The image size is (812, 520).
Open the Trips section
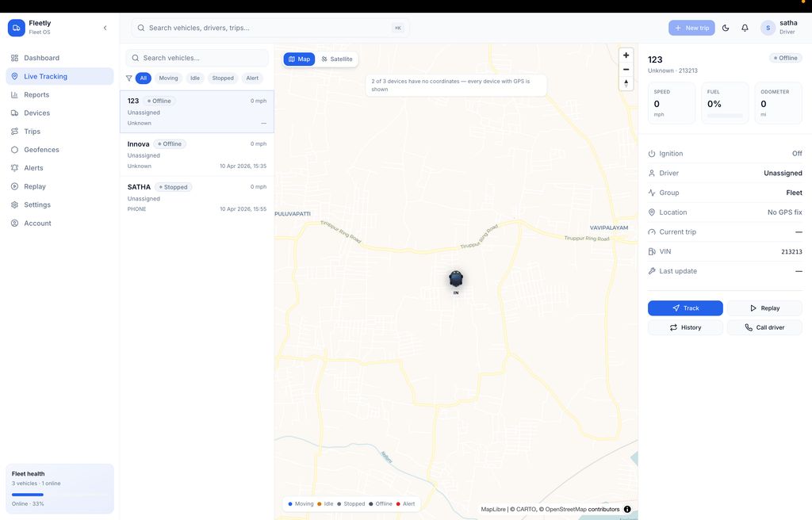32,131
